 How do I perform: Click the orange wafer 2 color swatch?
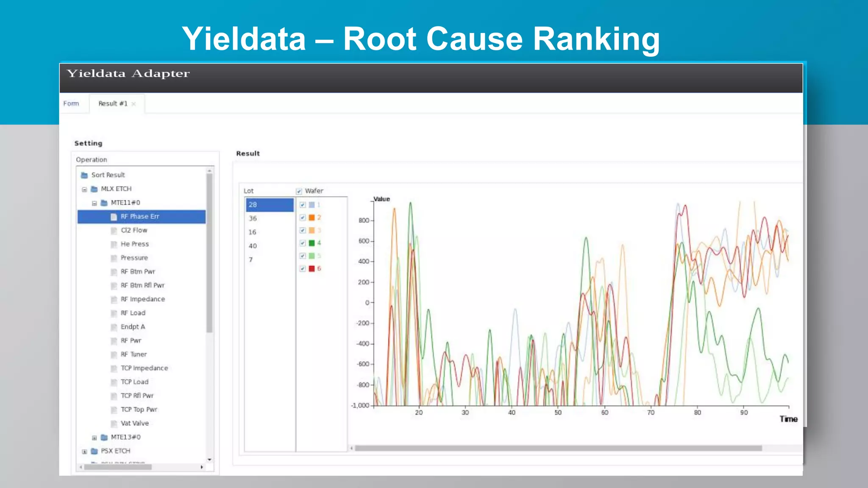click(312, 218)
